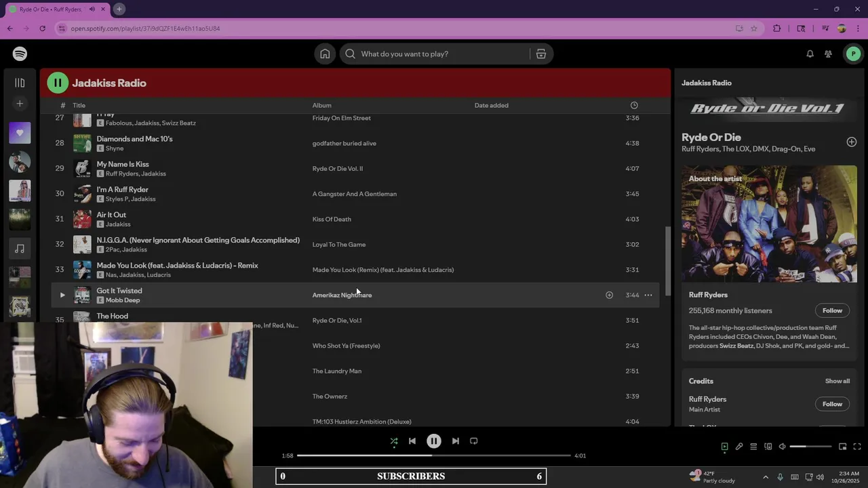Show hidden system tray icons

pyautogui.click(x=766, y=477)
